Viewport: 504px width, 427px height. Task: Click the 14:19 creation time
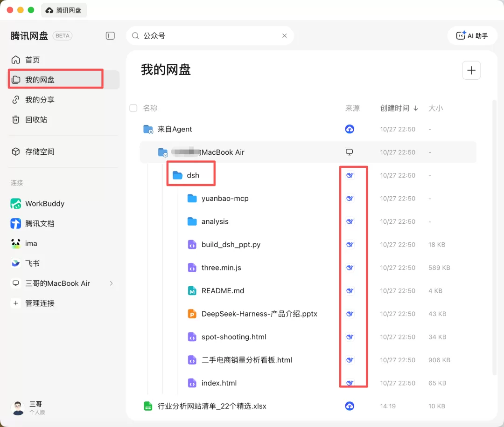388,406
